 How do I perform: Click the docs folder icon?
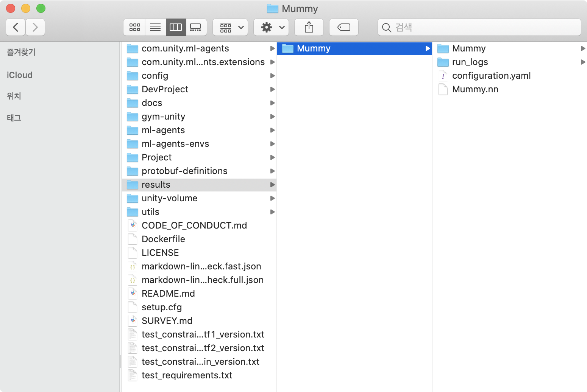click(x=133, y=103)
